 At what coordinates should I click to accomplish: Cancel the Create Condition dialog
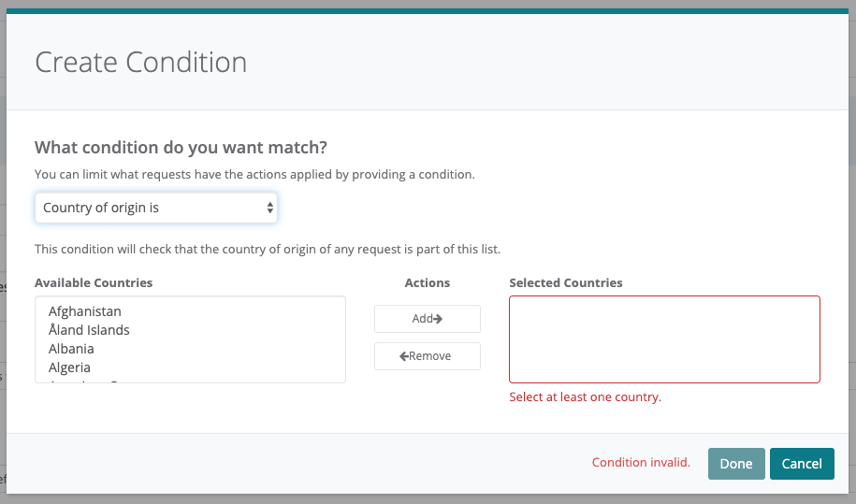pos(802,464)
